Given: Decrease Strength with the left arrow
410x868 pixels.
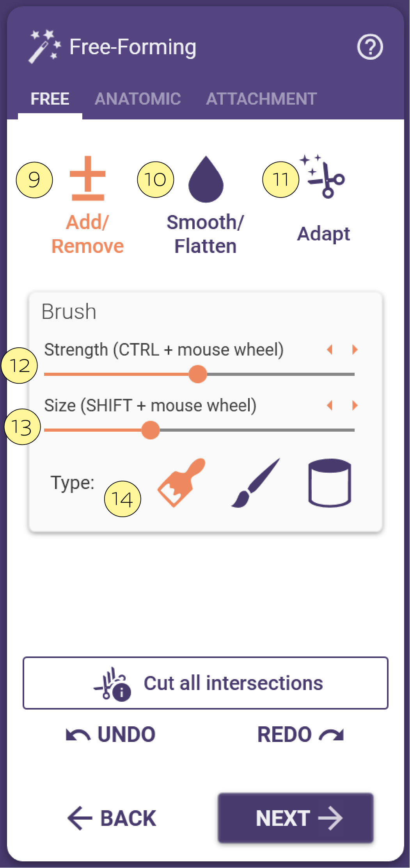Looking at the screenshot, I should [330, 349].
